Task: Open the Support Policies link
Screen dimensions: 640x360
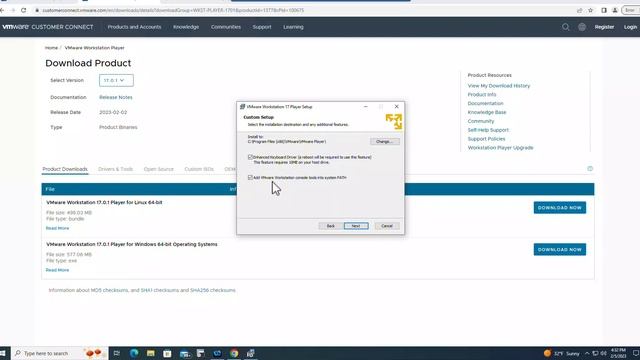Action: (x=486, y=139)
